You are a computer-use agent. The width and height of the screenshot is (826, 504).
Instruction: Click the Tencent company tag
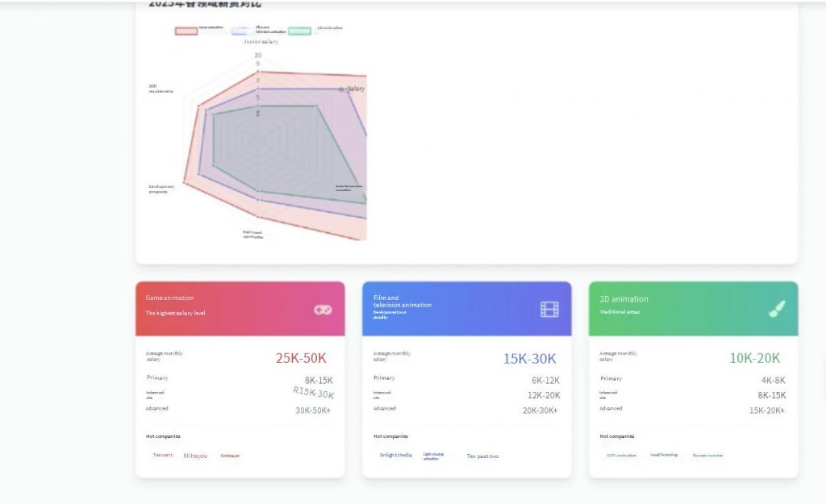pyautogui.click(x=163, y=456)
